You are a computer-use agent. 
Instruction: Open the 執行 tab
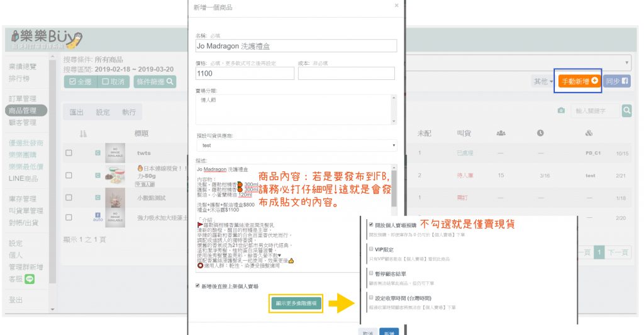pyautogui.click(x=129, y=112)
